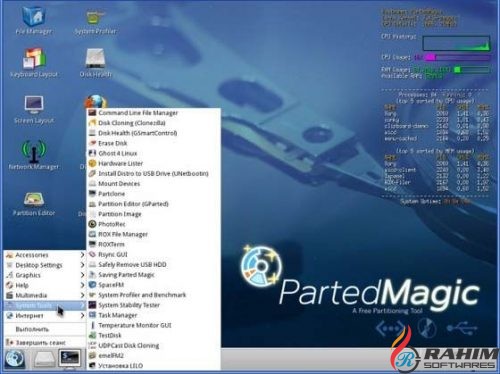The image size is (500, 374).
Task: Click the SpaceFM icon in the menu
Action: tap(92, 285)
